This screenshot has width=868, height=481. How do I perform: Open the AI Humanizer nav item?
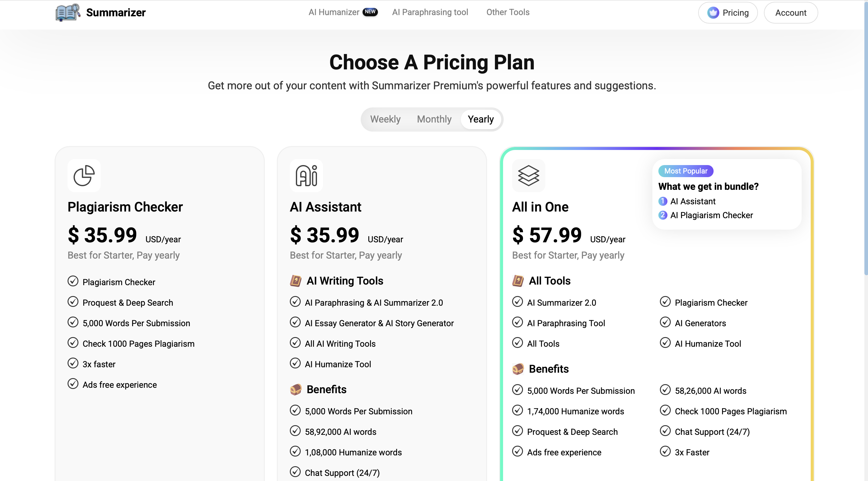click(334, 12)
